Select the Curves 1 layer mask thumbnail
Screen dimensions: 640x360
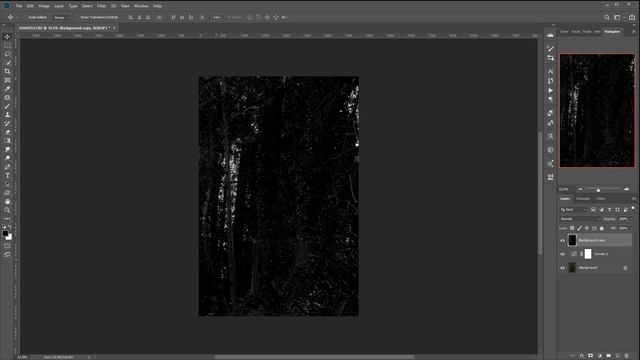(x=588, y=254)
